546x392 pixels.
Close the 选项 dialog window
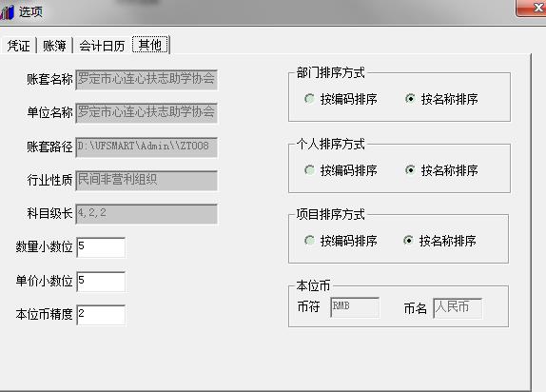click(x=532, y=8)
